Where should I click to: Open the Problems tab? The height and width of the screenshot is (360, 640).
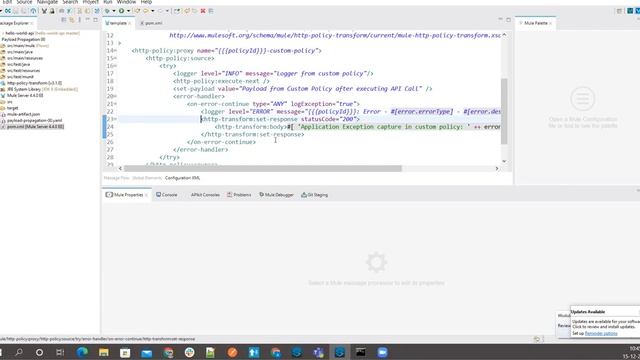pyautogui.click(x=239, y=195)
